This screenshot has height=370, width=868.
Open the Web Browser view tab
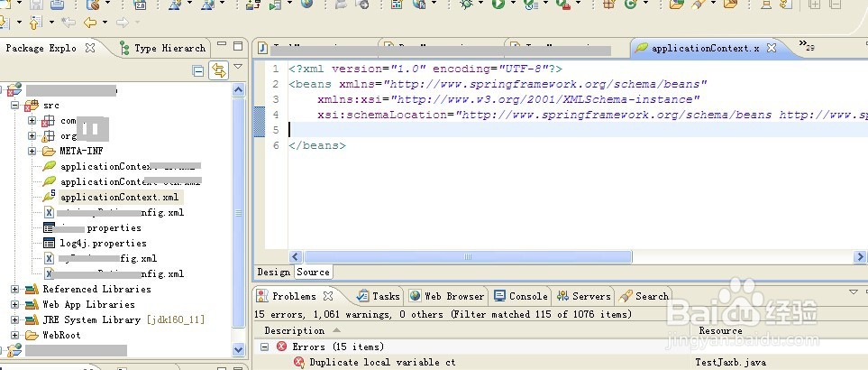pos(447,296)
